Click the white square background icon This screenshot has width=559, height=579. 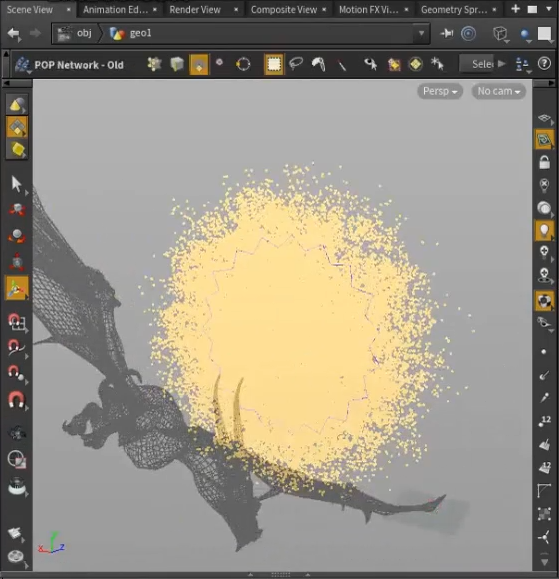[545, 34]
